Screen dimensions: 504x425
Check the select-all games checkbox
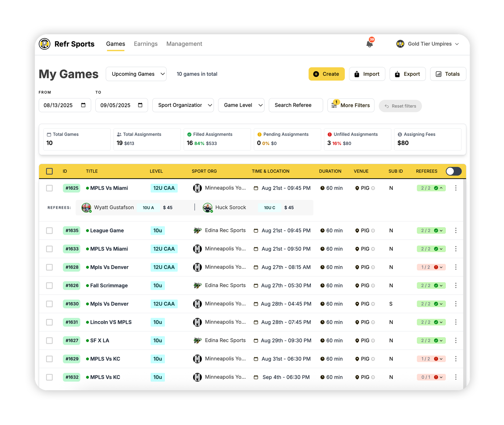[49, 171]
